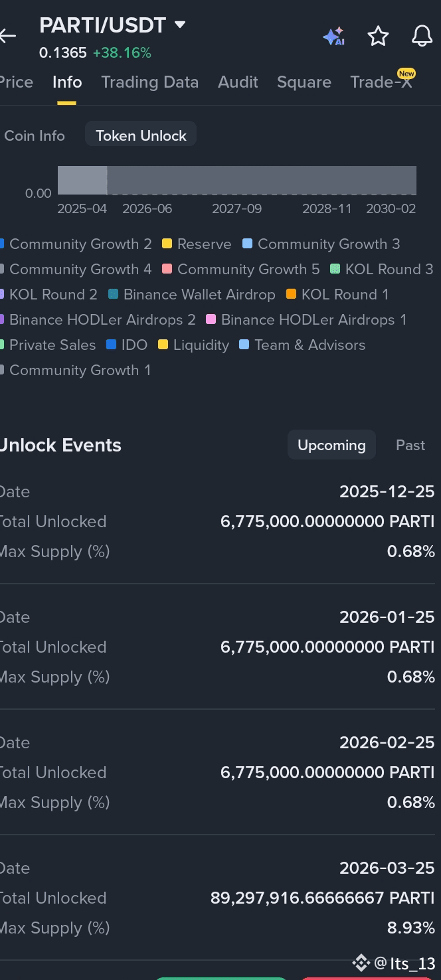Open the Audit tab
This screenshot has width=441, height=980.
point(238,82)
